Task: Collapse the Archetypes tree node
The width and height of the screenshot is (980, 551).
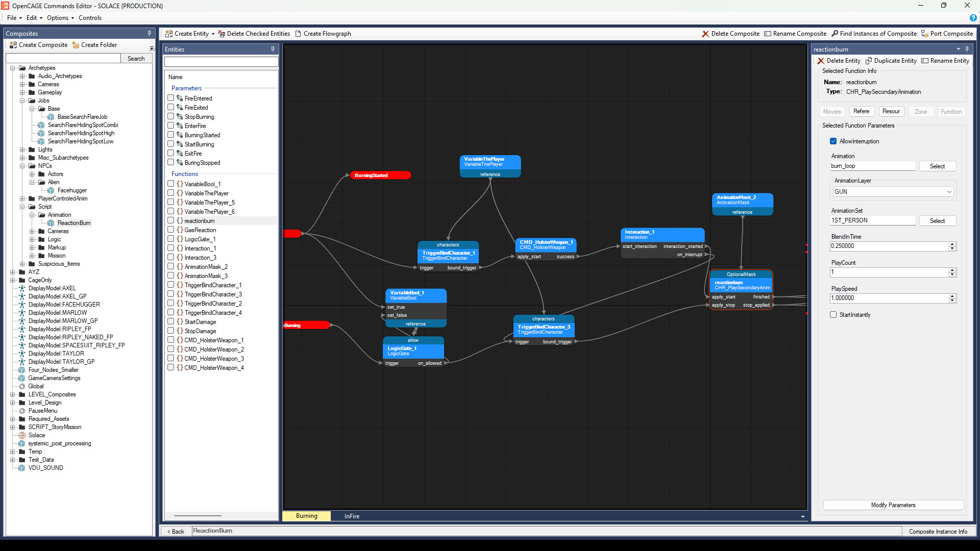Action: point(12,67)
